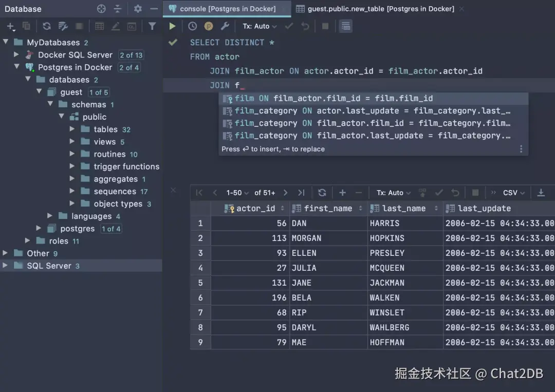This screenshot has height=392, width=555.
Task: Stop query execution square in console toolbar
Action: point(325,26)
